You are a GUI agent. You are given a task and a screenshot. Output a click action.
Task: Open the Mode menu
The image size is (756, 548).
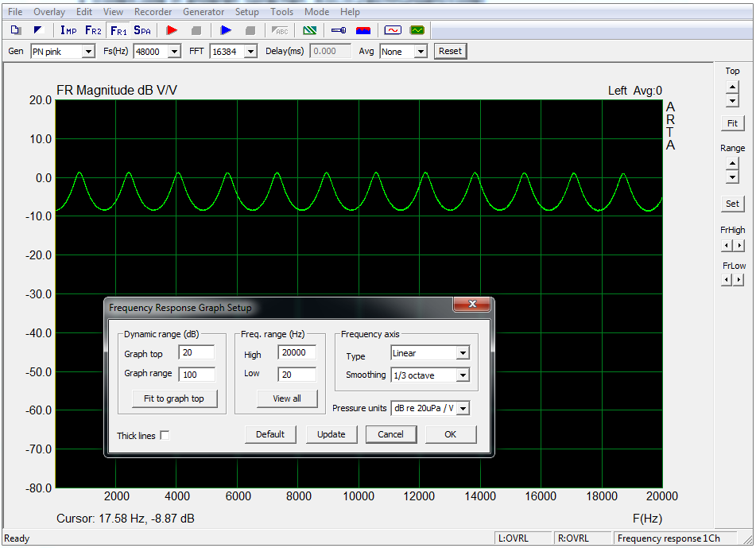(316, 12)
